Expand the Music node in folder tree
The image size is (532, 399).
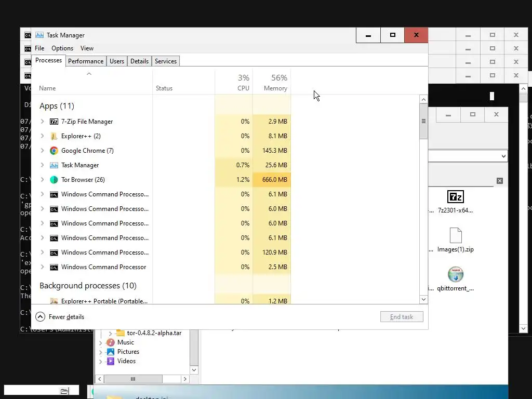click(x=100, y=343)
